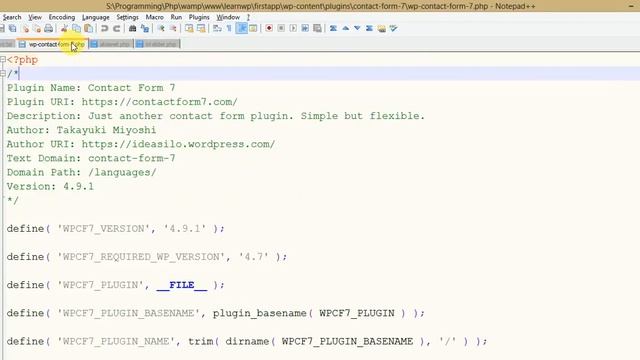Click the Author URI ideasilo line

[x=141, y=144]
